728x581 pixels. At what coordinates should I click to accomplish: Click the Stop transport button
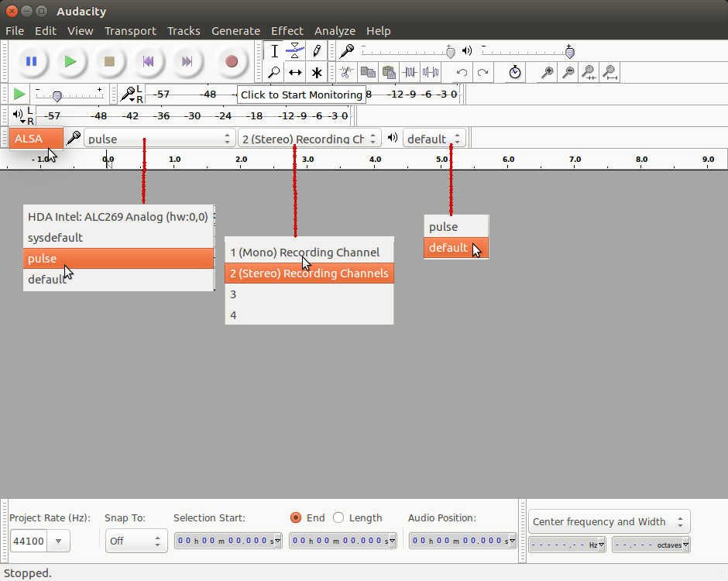coord(109,61)
